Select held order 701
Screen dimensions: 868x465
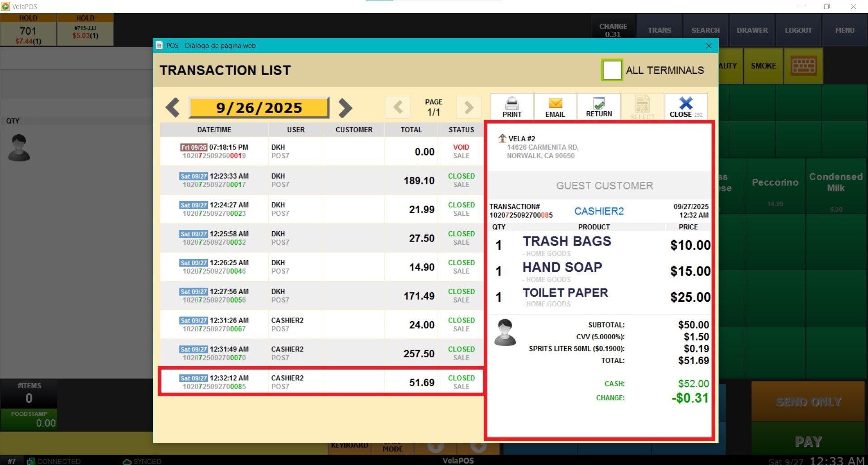pos(28,31)
